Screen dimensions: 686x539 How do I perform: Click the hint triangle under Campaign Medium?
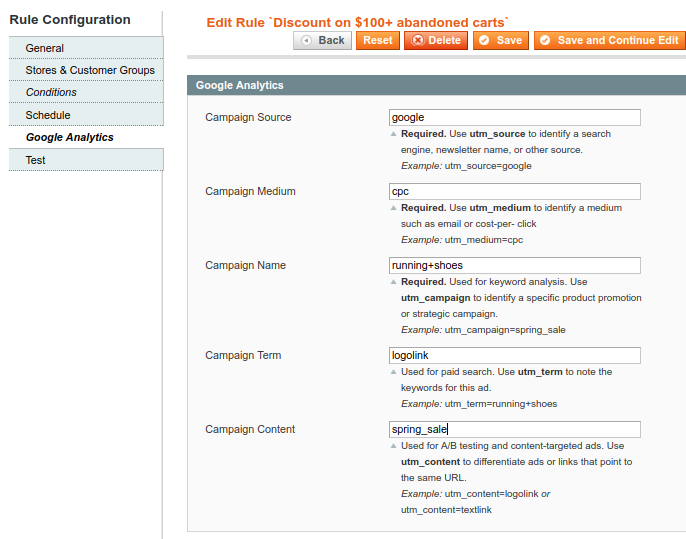[x=393, y=208]
